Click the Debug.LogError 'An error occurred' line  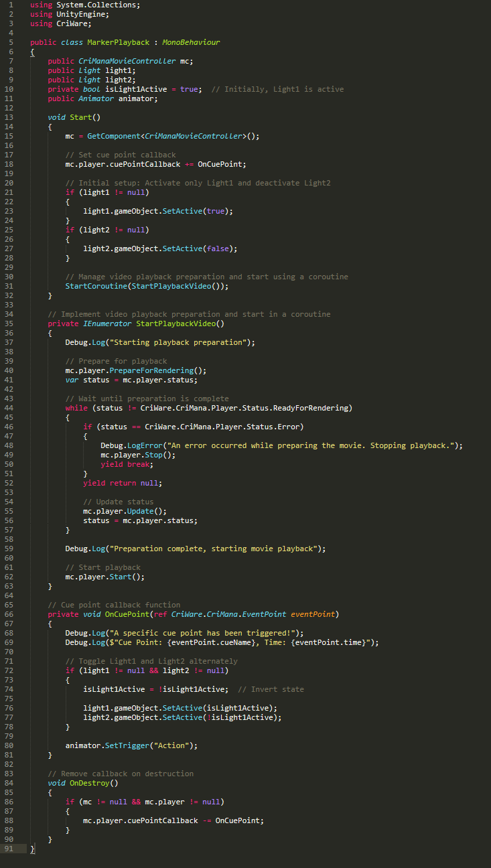(x=281, y=445)
